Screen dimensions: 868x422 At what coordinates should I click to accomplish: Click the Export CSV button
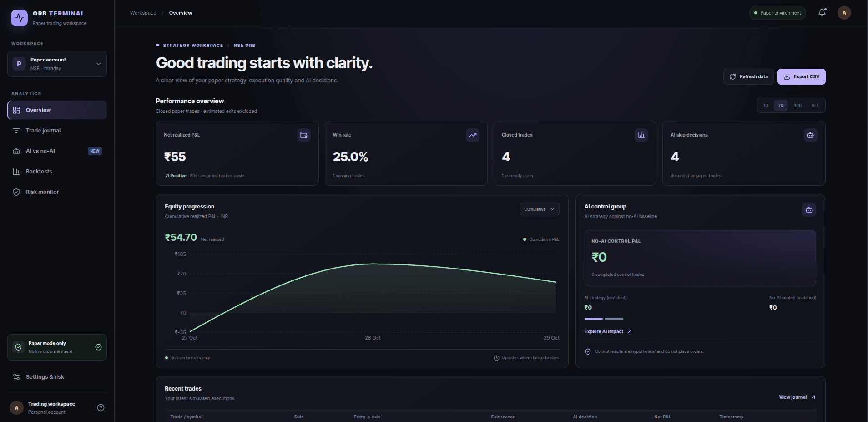(x=801, y=77)
